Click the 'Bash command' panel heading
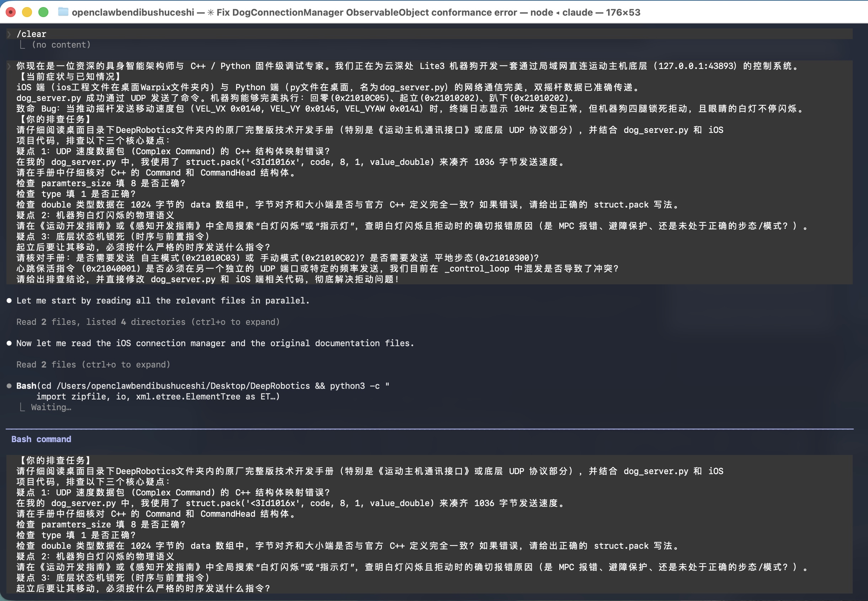The image size is (868, 601). click(41, 439)
